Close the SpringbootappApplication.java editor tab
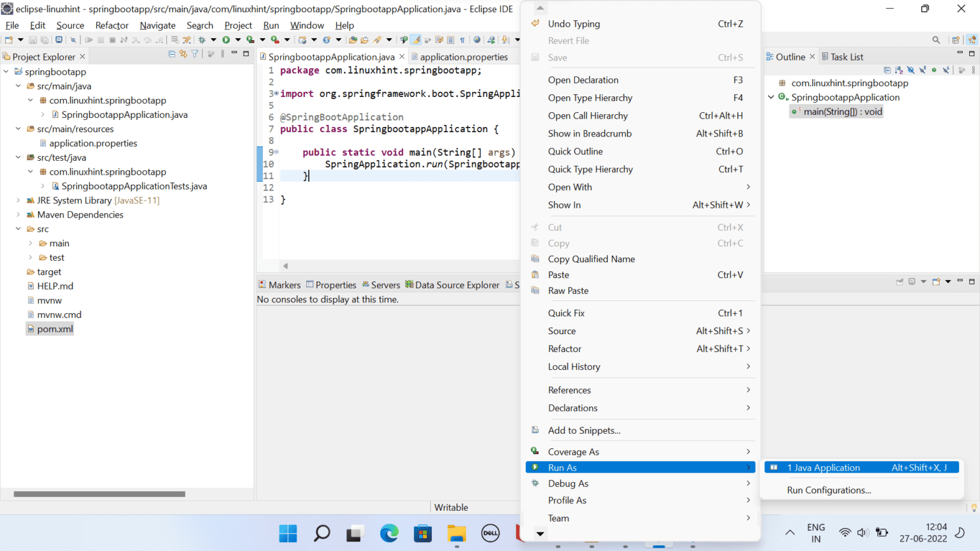980x551 pixels. 402,57
